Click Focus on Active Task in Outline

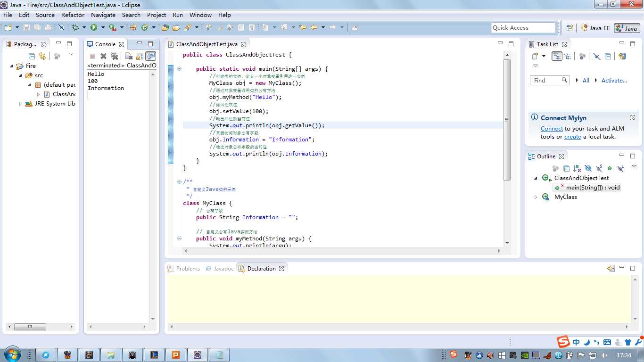(556, 168)
